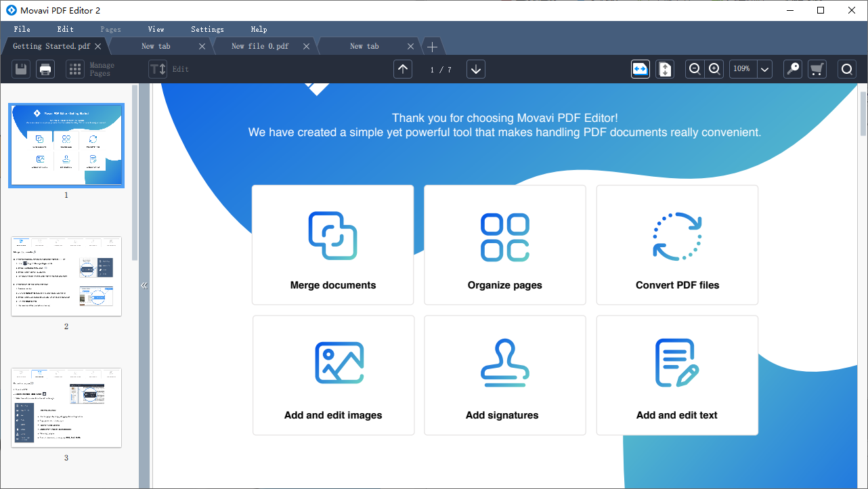
Task: Click the Save floppy disk icon
Action: (x=21, y=69)
